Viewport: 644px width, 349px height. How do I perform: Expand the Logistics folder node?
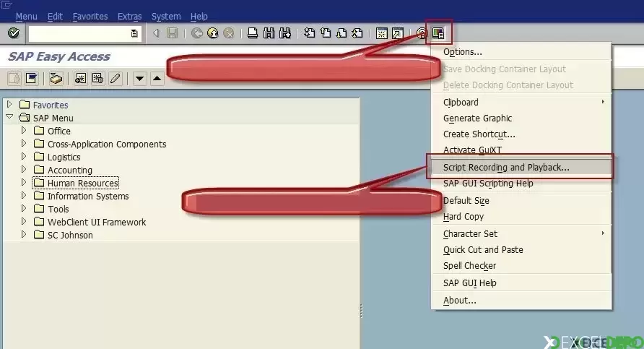point(24,157)
